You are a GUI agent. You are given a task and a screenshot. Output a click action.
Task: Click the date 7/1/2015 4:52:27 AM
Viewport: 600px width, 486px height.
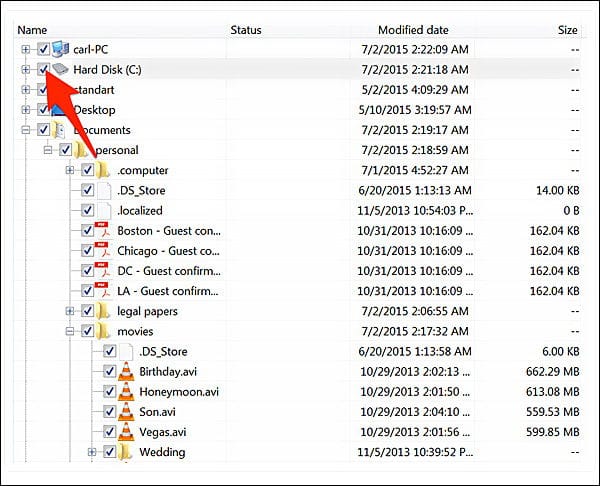coord(415,170)
